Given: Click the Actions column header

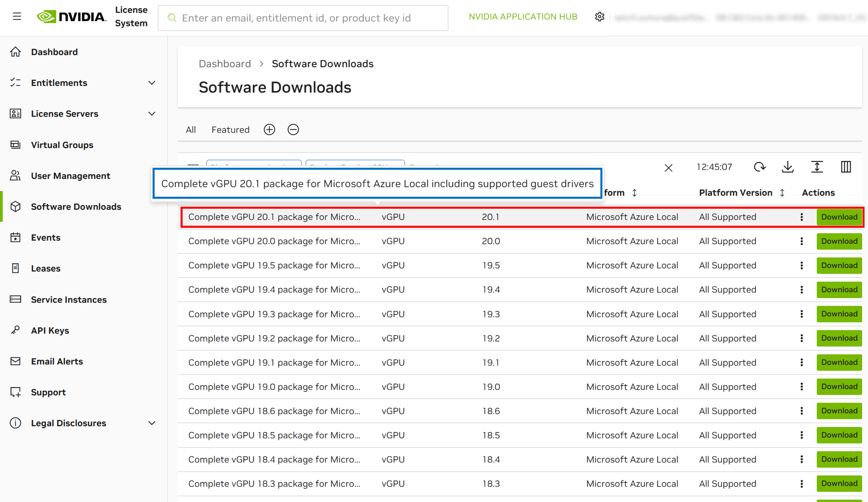Looking at the screenshot, I should click(x=818, y=193).
